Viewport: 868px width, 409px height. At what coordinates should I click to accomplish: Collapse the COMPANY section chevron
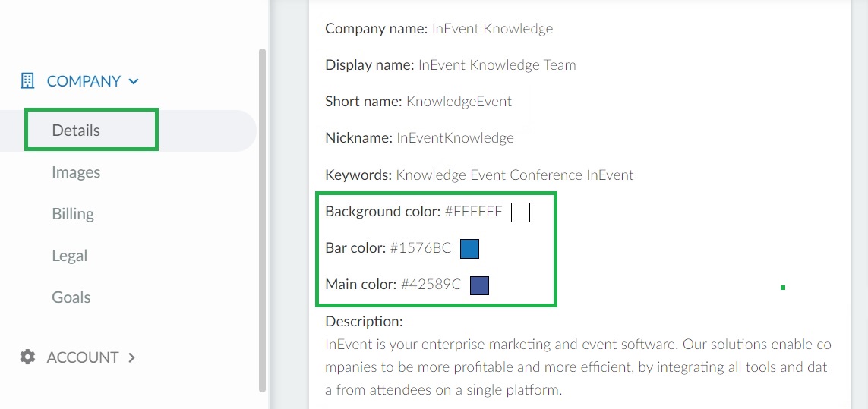tap(134, 81)
